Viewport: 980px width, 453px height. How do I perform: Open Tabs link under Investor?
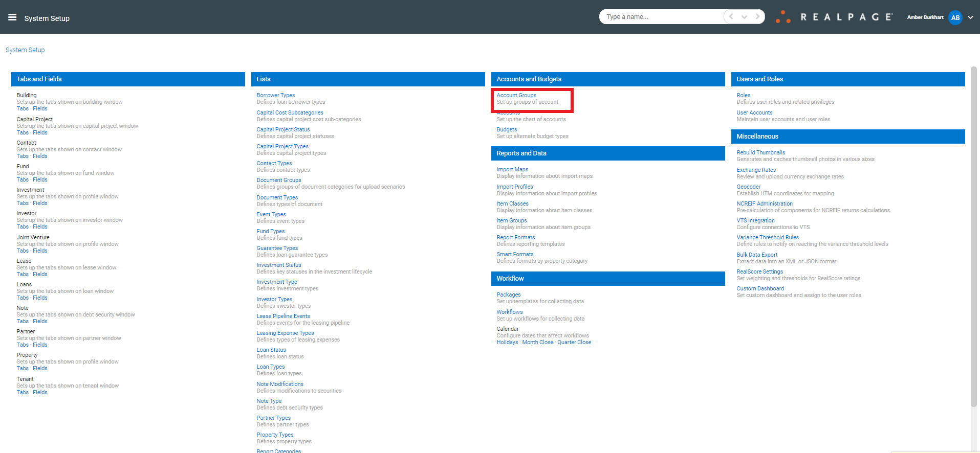23,227
